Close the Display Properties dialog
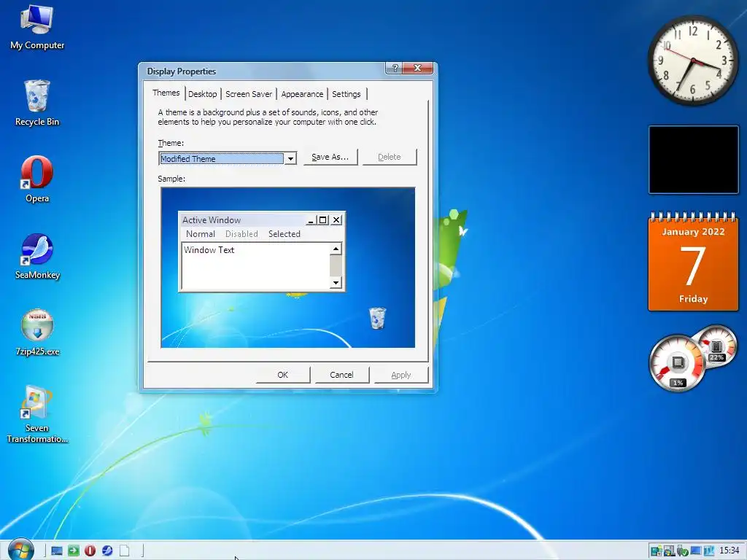This screenshot has height=560, width=747. click(x=417, y=68)
